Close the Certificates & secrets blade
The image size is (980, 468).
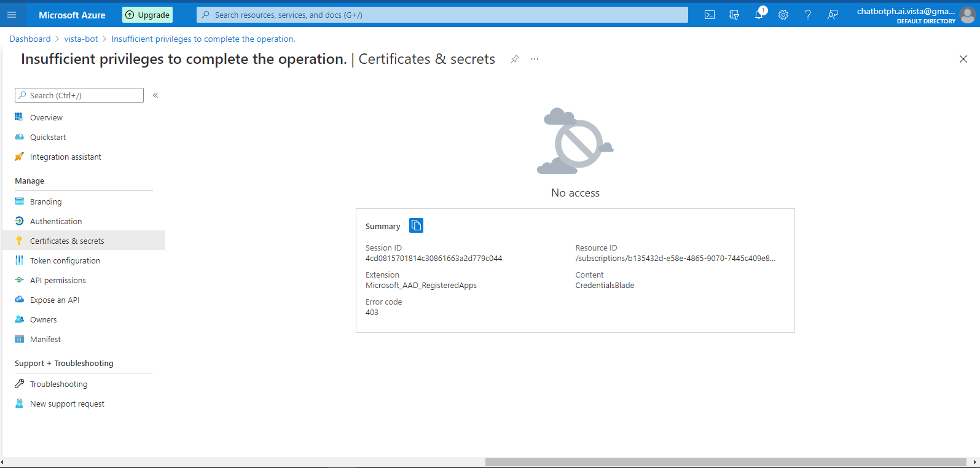[963, 59]
